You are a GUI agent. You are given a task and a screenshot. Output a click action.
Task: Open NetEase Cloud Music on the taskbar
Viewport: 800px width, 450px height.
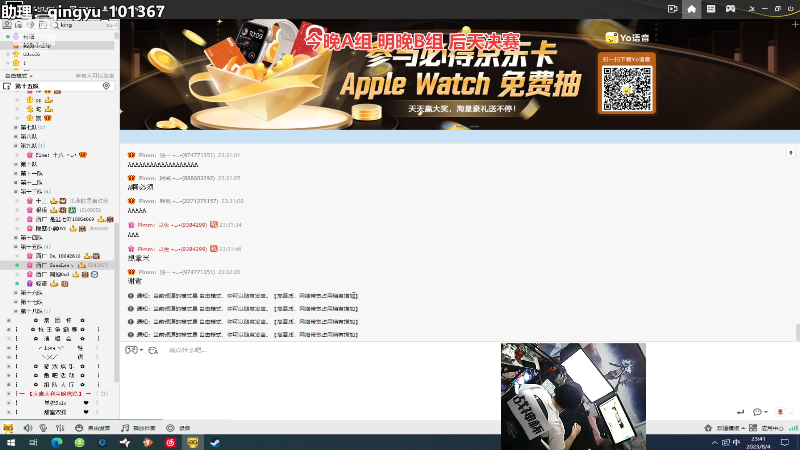170,442
